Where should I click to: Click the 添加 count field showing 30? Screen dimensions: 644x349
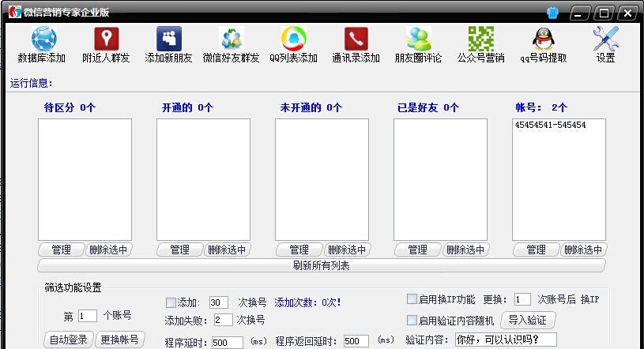pyautogui.click(x=219, y=302)
